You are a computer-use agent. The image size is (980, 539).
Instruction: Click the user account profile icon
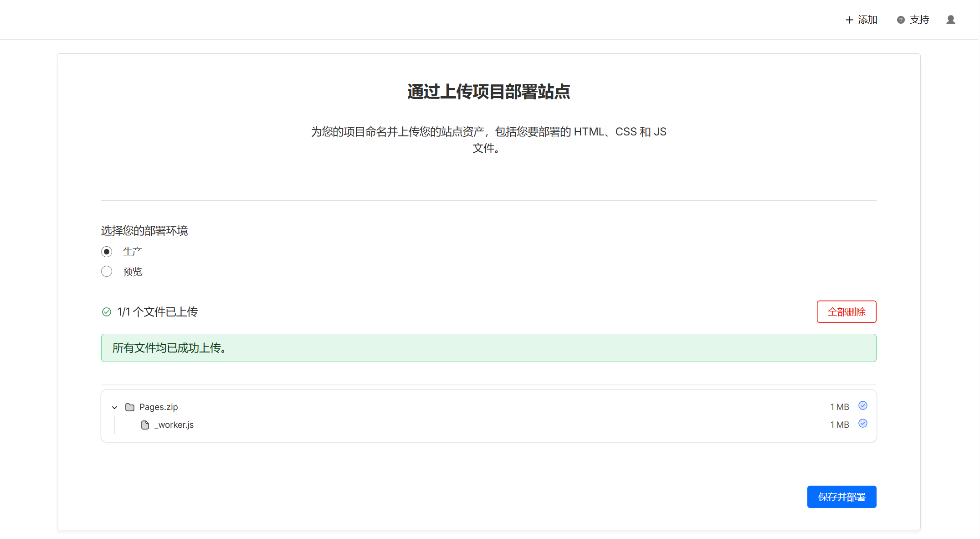point(950,20)
